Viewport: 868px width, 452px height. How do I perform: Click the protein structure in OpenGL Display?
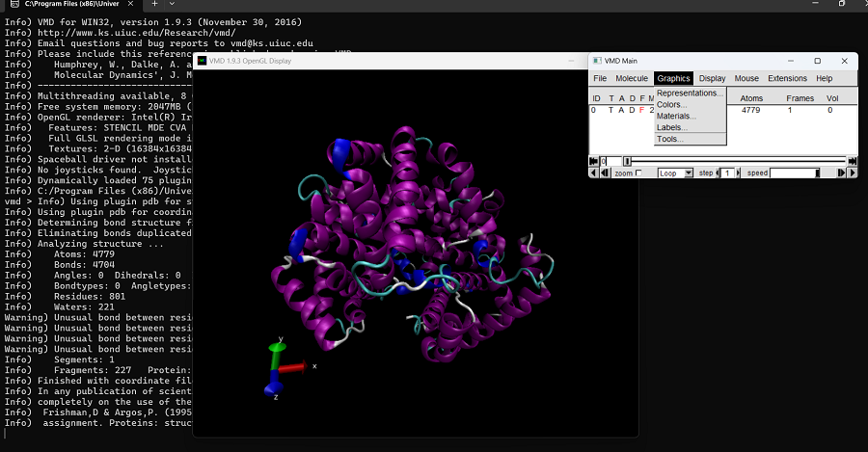click(x=411, y=244)
